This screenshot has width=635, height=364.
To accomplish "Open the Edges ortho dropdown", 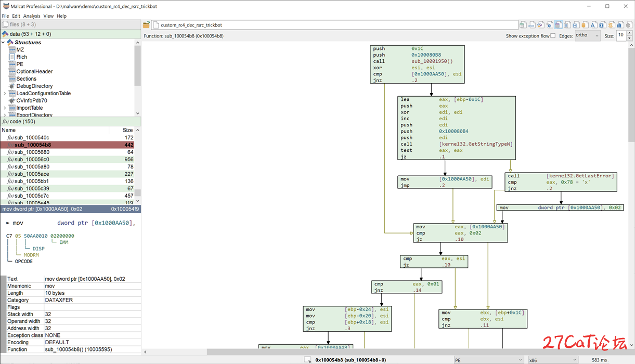I will [x=587, y=35].
